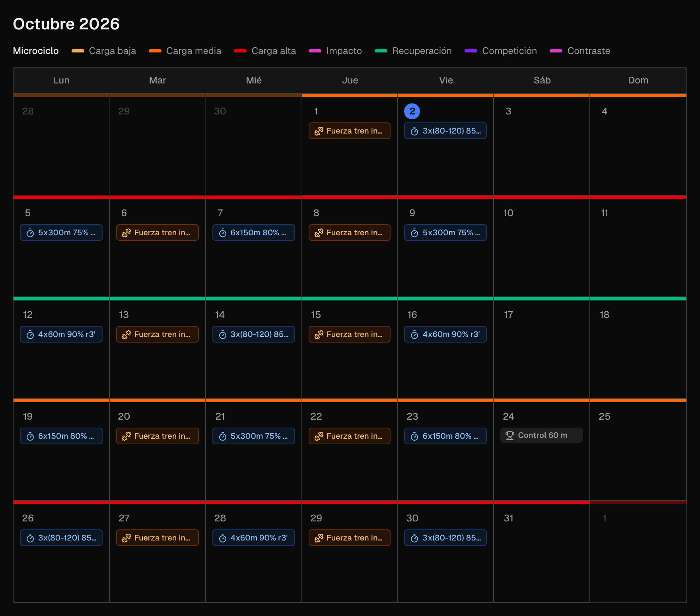Click the stopwatch icon on October 12 event
This screenshot has width=700, height=616.
(x=30, y=335)
